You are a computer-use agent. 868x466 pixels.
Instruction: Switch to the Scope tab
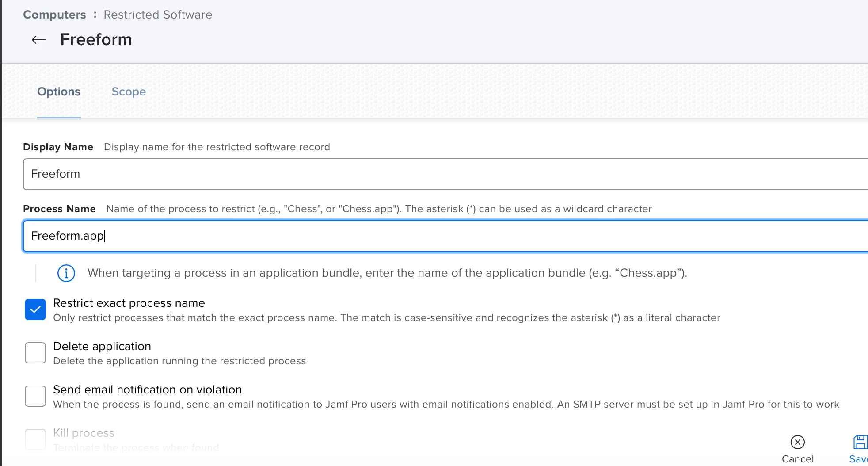click(129, 92)
